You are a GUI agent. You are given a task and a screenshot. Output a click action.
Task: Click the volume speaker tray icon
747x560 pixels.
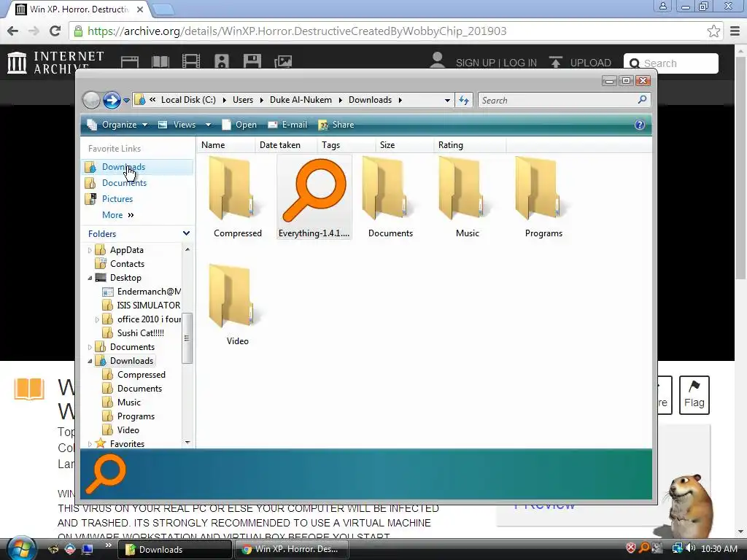click(x=691, y=548)
